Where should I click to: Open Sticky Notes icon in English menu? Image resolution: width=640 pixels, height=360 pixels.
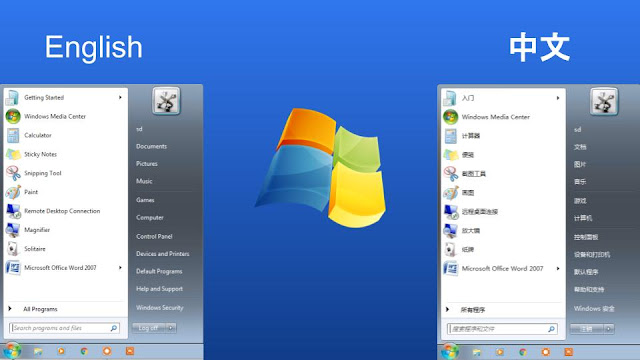click(x=13, y=154)
